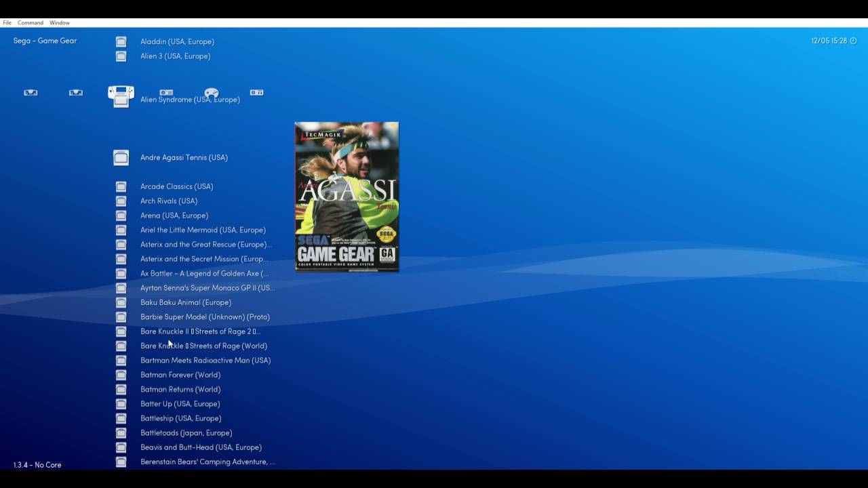Screen dimensions: 868x488
Task: Select Ayrton Senna's Super Monaco GP II
Action: [207, 288]
